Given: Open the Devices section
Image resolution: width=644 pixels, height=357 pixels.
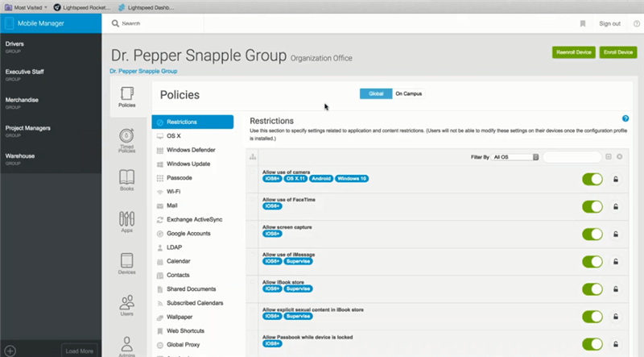Looking at the screenshot, I should 127,264.
